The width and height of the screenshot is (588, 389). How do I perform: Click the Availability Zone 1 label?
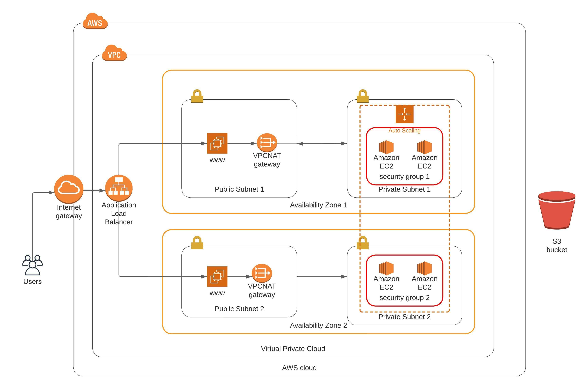click(x=318, y=205)
